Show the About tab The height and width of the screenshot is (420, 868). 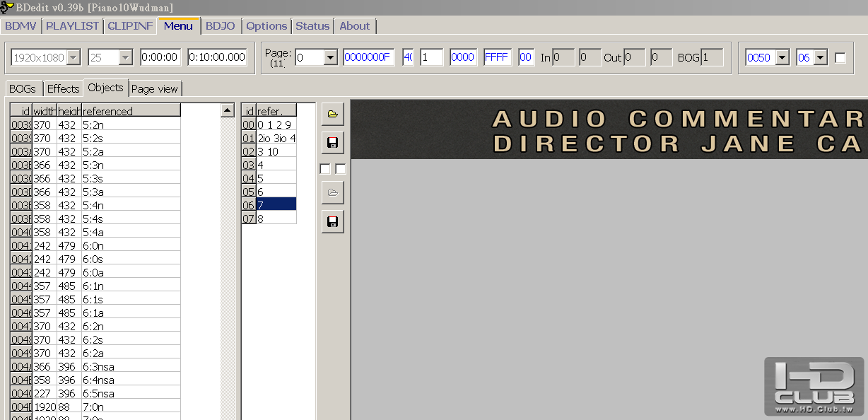(x=355, y=26)
